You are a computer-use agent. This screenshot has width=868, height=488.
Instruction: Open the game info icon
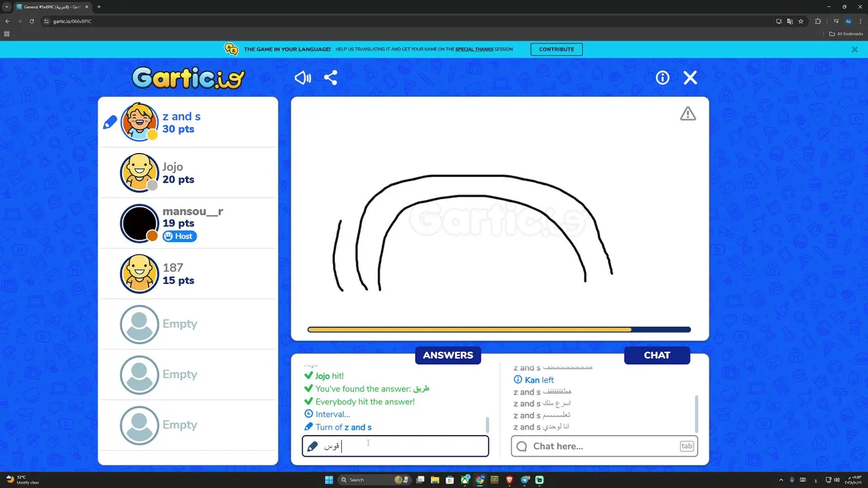[x=663, y=78]
